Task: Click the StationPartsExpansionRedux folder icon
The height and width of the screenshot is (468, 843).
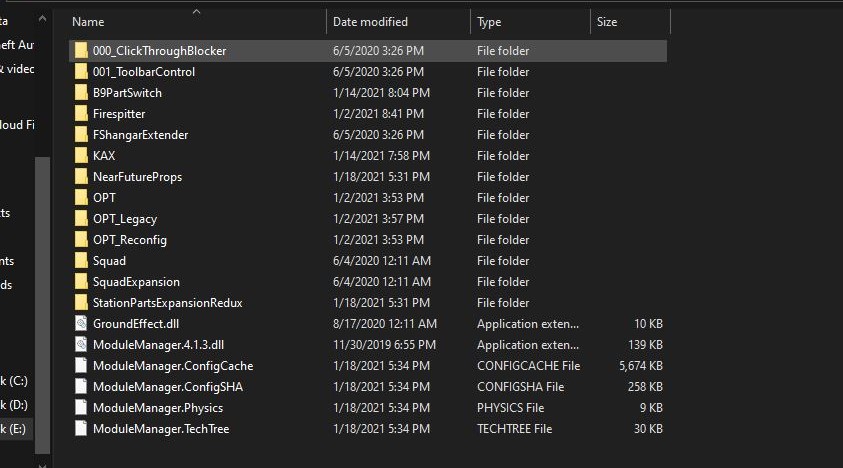Action: point(81,303)
